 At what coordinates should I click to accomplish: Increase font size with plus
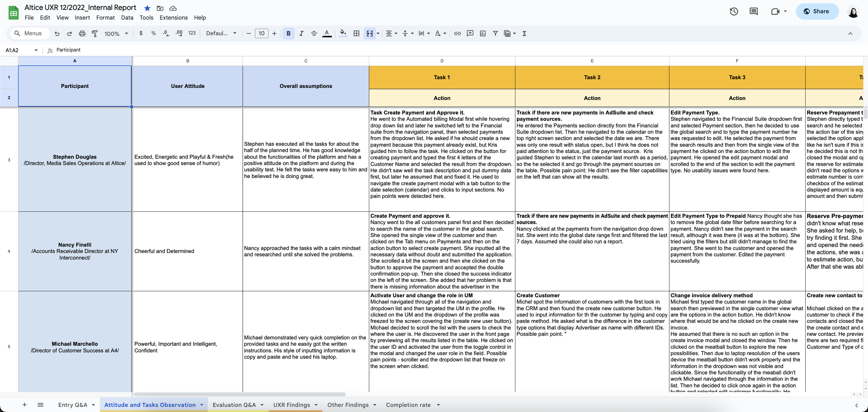tap(274, 33)
